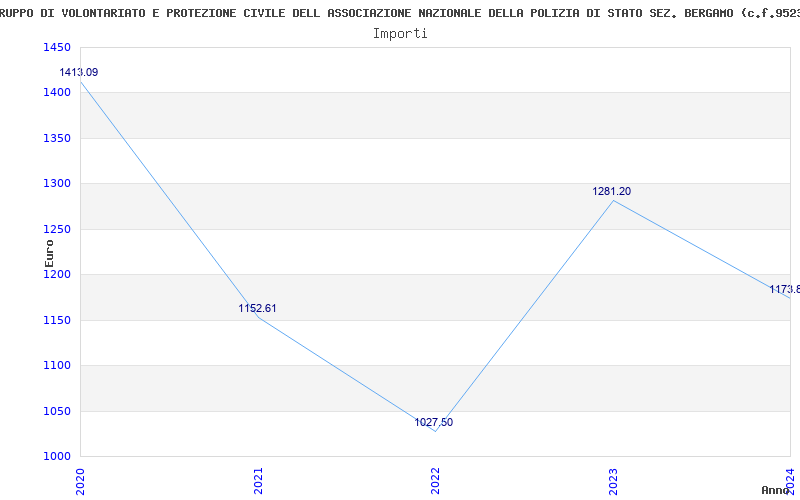This screenshot has height=500, width=800.
Task: Select the 1300 y-axis tick label
Action: 57,184
